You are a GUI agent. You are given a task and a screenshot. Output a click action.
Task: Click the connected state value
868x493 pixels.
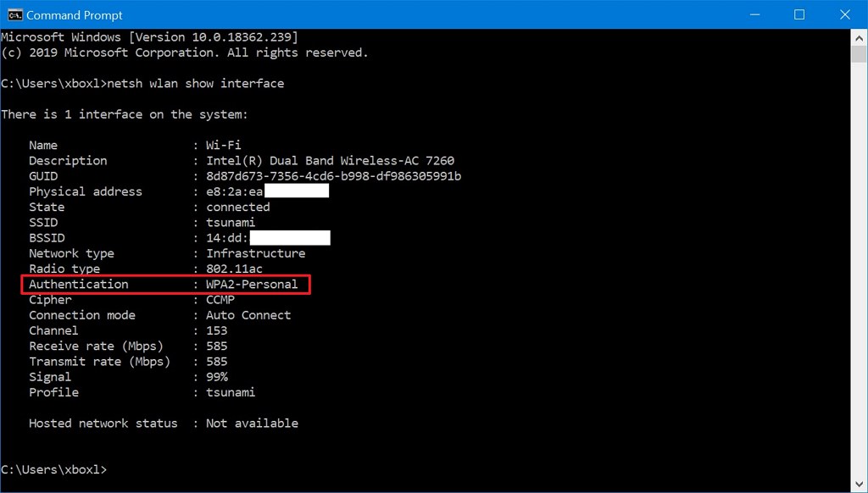pos(237,207)
